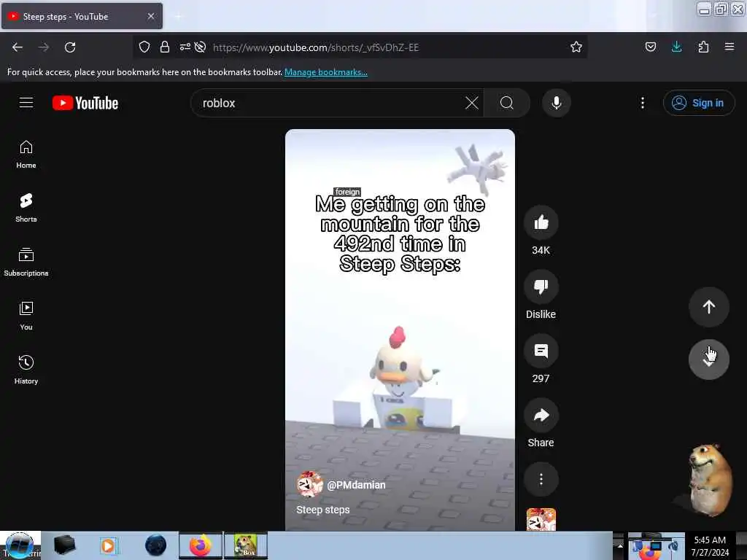This screenshot has width=747, height=560.
Task: Open History in the sidebar
Action: (26, 370)
